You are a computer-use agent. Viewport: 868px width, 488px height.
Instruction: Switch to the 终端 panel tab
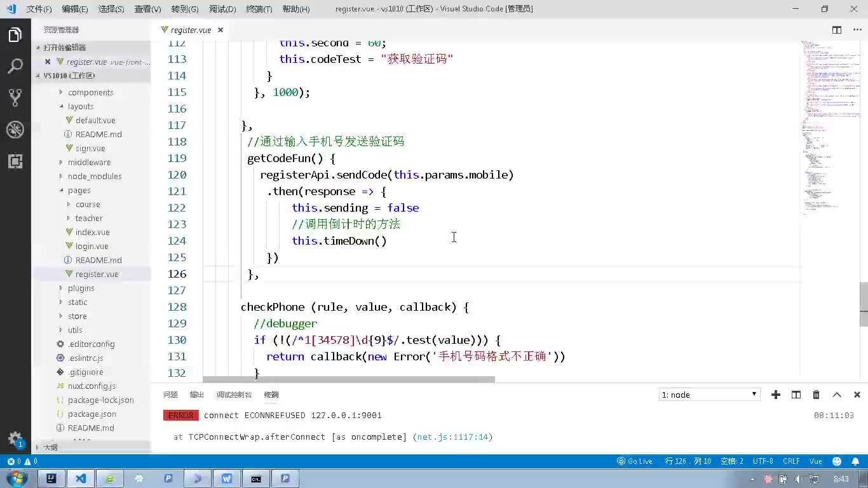tap(271, 395)
